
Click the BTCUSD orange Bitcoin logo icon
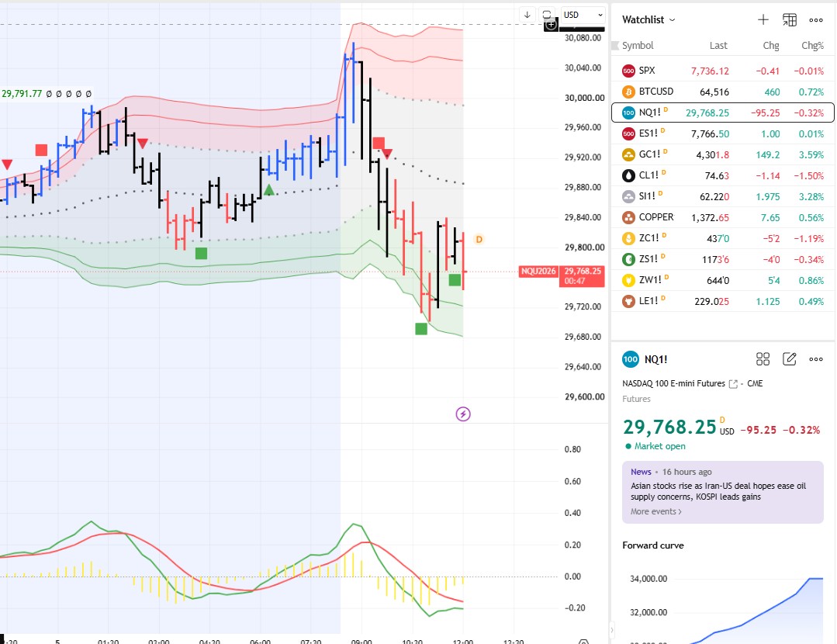pyautogui.click(x=629, y=92)
